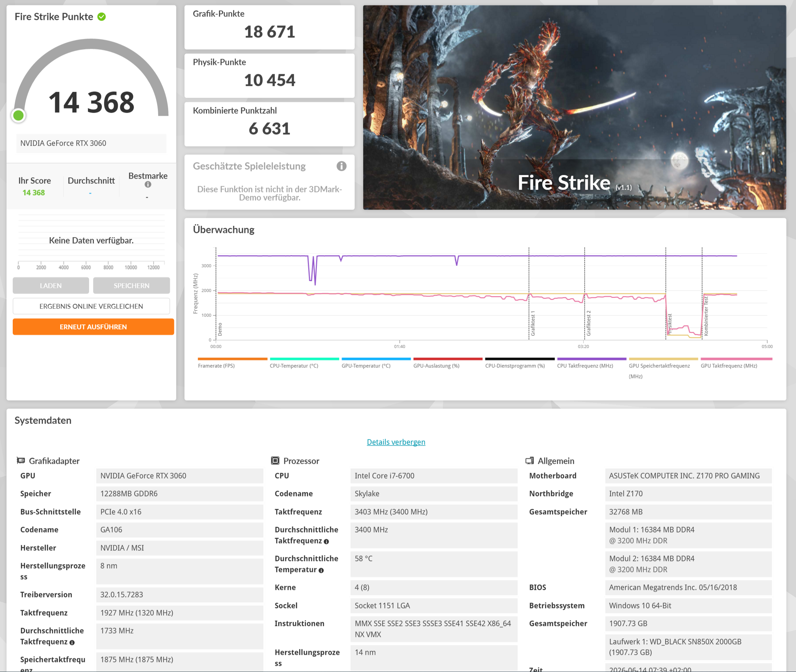This screenshot has width=796, height=672.
Task: Select the CPU Taktfrequenz purple legend swatch
Action: click(591, 359)
